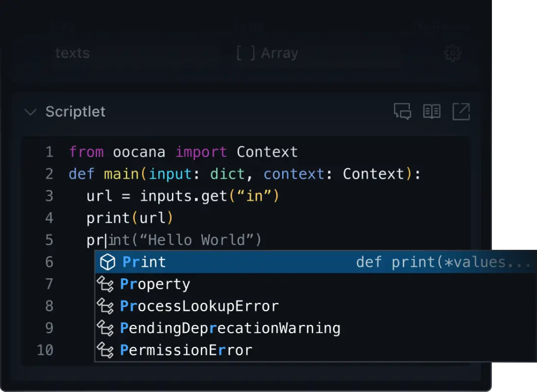
Task: Click the icon beside ProcessLookupError suggestion
Action: pyautogui.click(x=105, y=306)
